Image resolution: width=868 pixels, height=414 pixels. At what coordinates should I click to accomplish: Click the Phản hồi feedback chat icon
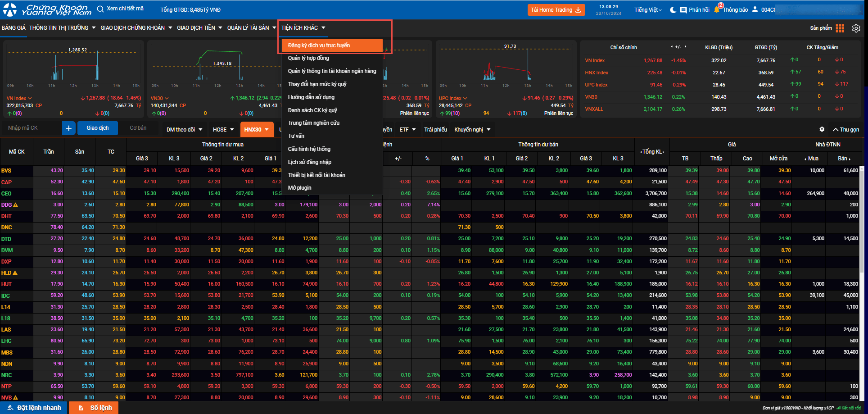click(683, 10)
